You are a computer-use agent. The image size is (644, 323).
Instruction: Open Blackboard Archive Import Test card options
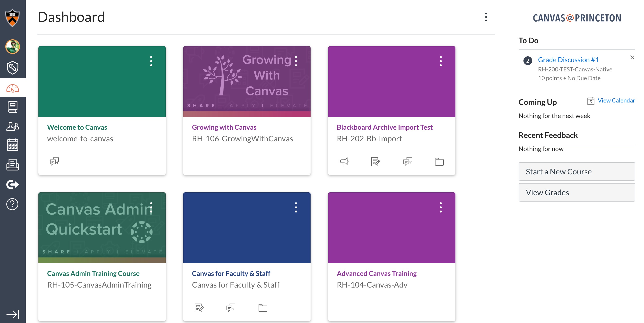[x=441, y=61]
